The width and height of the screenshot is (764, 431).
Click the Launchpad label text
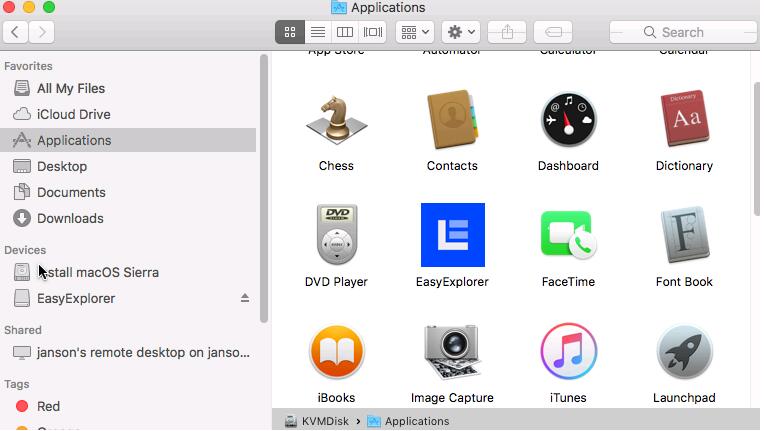(684, 397)
